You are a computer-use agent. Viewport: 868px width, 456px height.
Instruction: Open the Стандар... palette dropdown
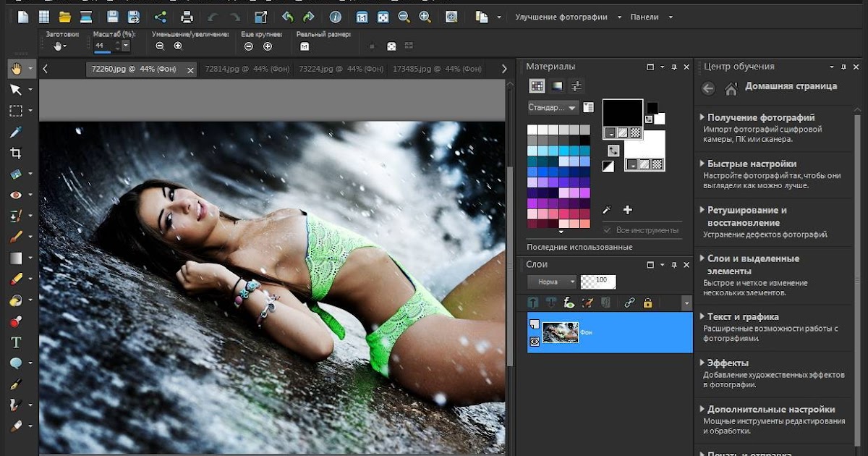[553, 108]
